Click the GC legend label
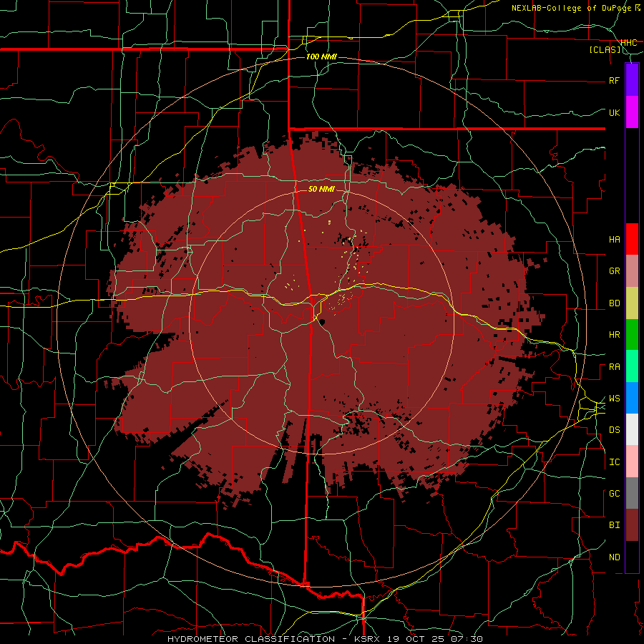 (x=615, y=494)
